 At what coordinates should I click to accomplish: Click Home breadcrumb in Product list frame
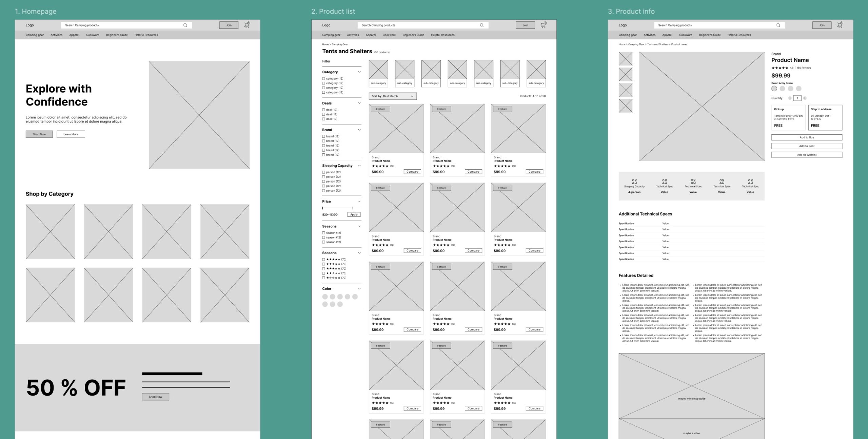click(x=325, y=44)
